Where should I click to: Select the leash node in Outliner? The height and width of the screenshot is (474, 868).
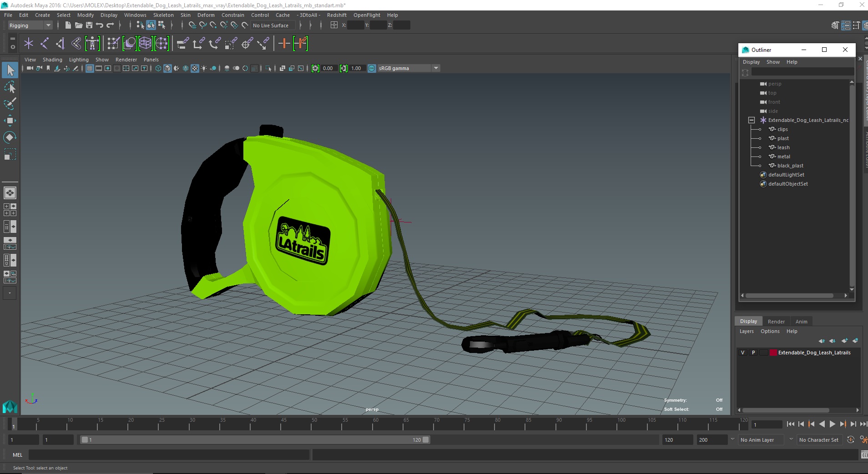[783, 147]
